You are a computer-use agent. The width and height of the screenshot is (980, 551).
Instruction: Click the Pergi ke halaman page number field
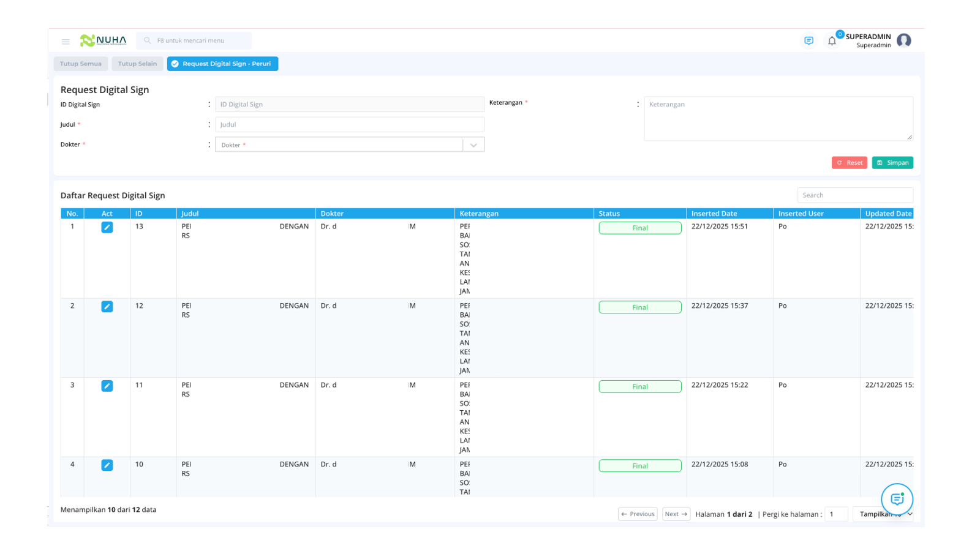pos(836,514)
